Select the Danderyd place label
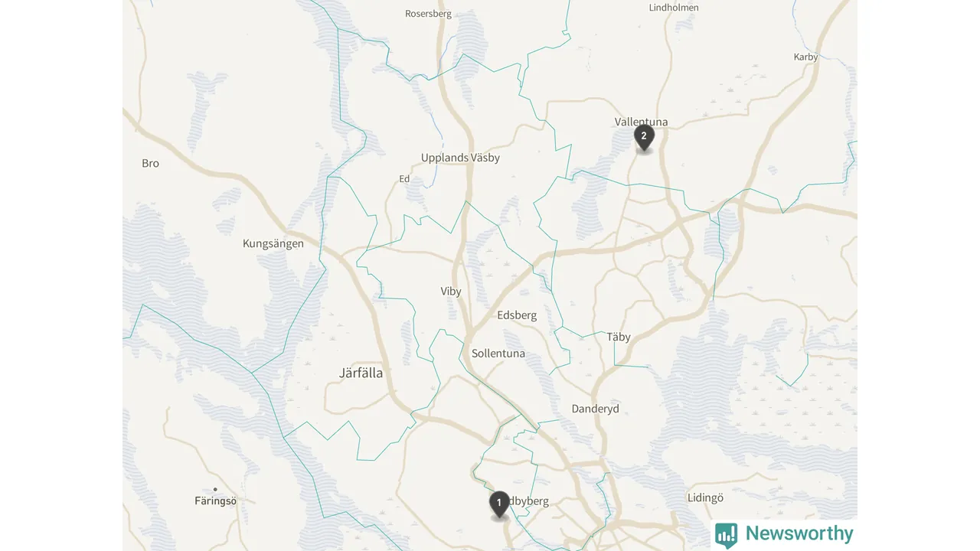 click(595, 409)
